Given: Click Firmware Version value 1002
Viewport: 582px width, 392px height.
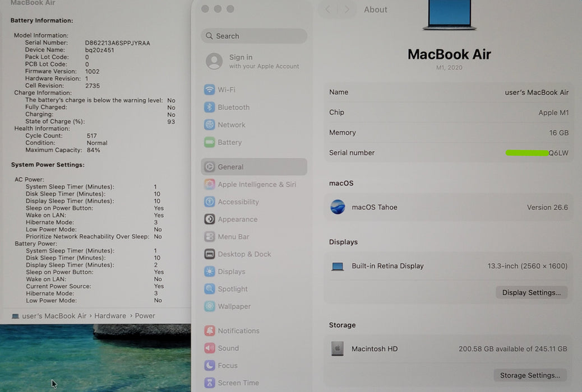Looking at the screenshot, I should 92,72.
